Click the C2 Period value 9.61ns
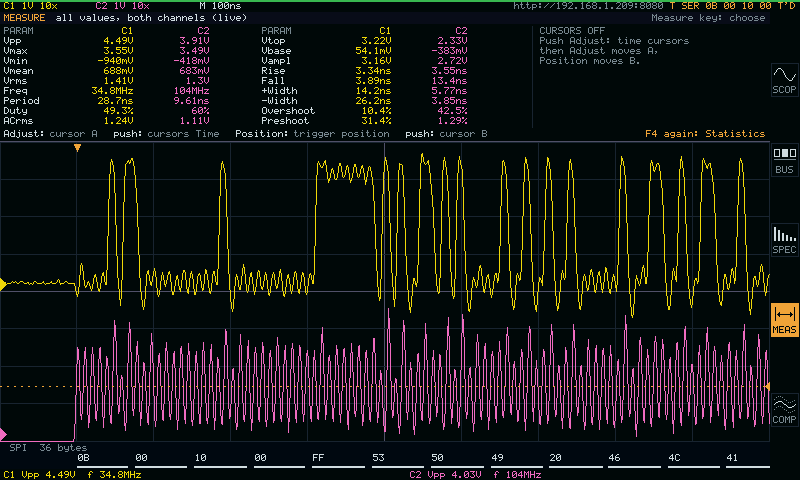Viewport: 800px width, 480px height. click(x=192, y=101)
